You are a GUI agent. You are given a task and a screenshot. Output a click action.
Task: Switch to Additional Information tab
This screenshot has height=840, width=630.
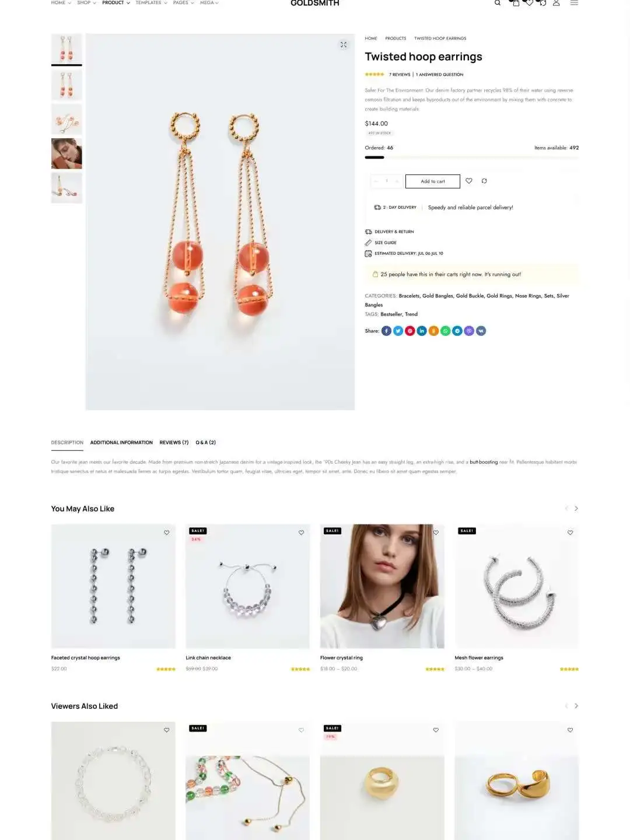[121, 443]
